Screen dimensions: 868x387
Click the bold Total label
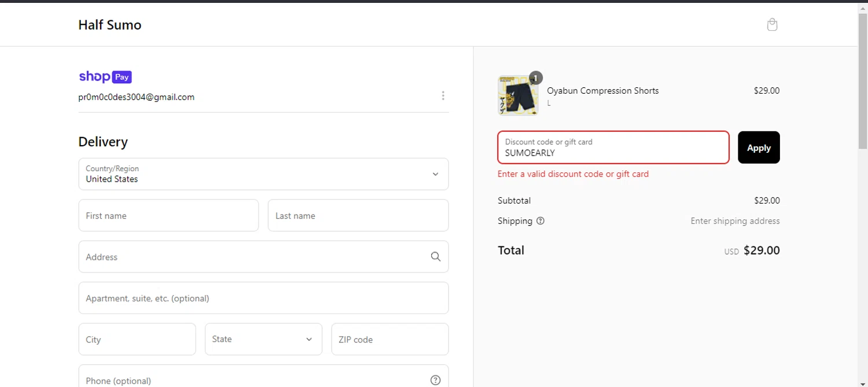point(511,250)
